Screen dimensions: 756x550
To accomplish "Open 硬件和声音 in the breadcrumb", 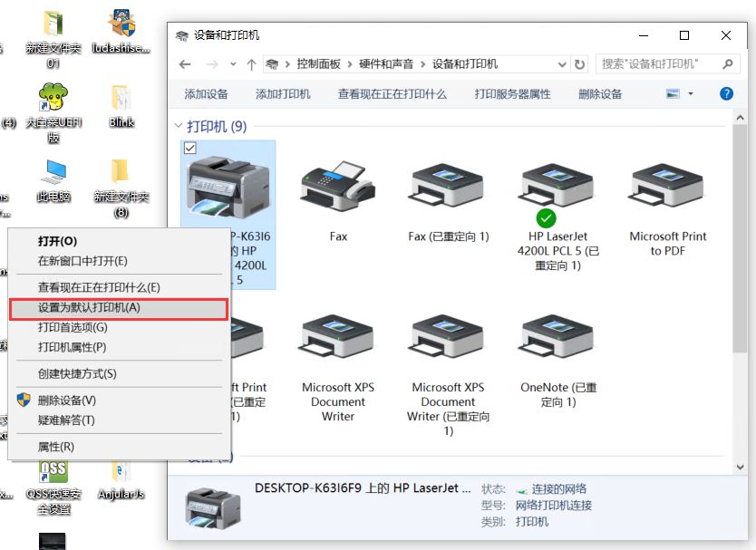I will [x=386, y=64].
